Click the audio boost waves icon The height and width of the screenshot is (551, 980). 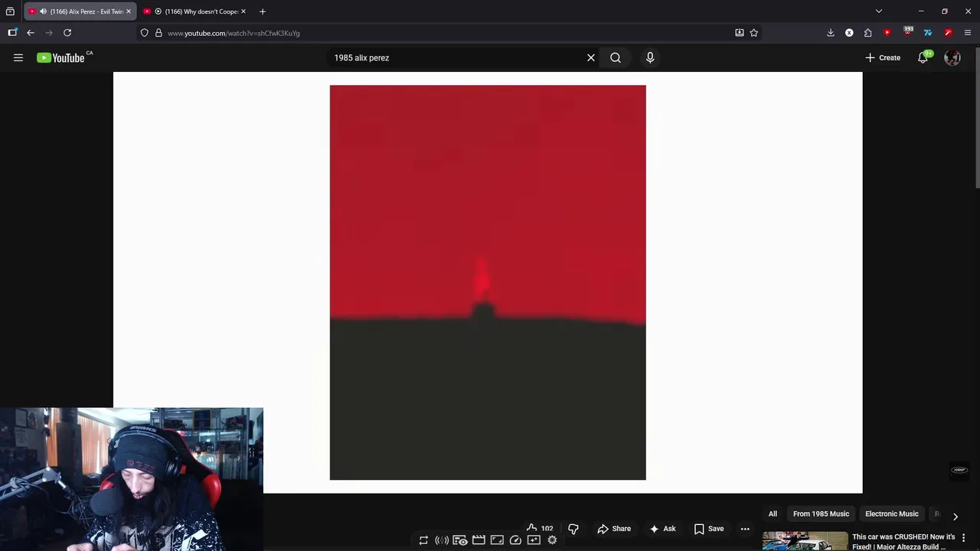click(442, 540)
